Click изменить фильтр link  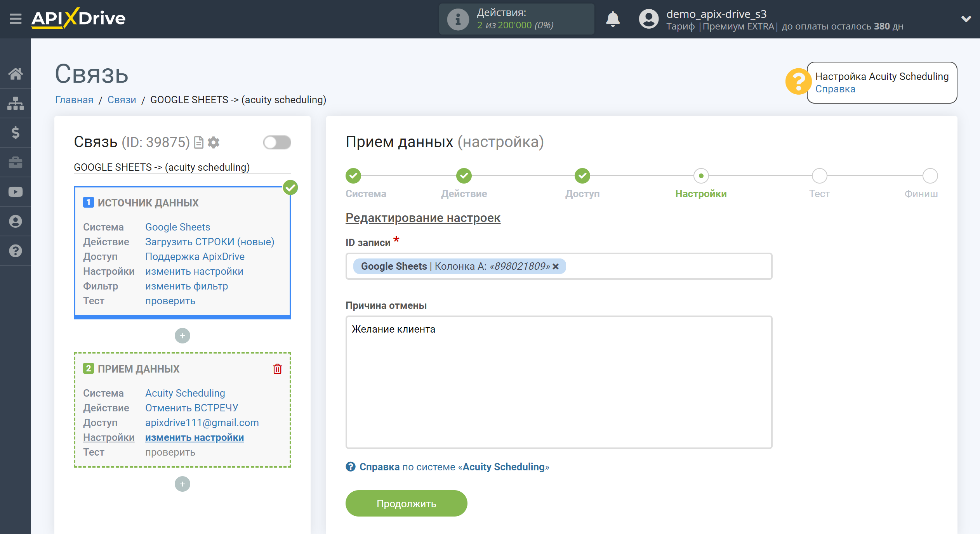click(x=186, y=286)
